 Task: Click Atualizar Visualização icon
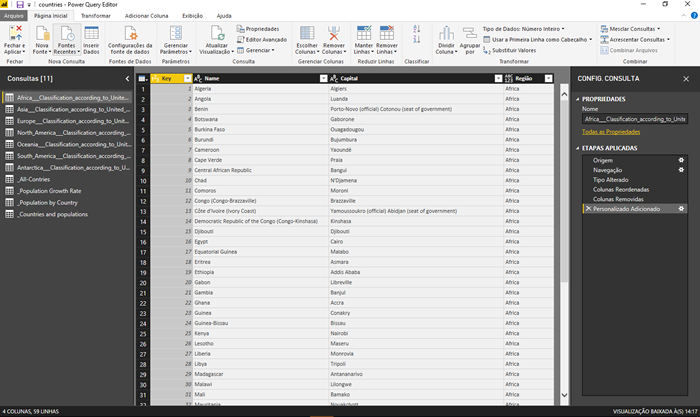[217, 33]
